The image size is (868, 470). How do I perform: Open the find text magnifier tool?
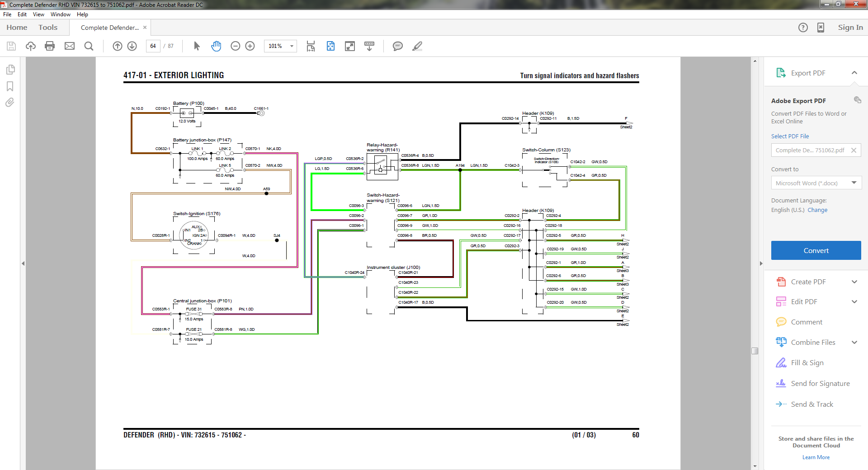coord(89,46)
